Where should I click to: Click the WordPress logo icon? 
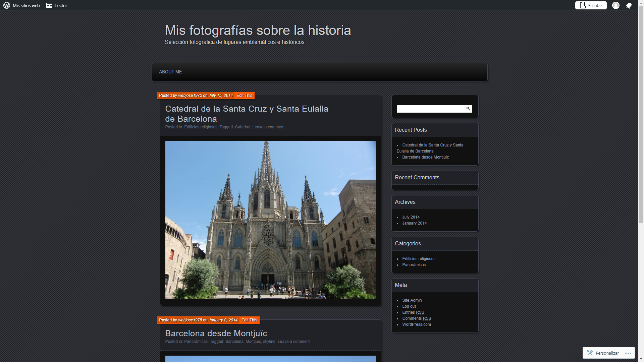[6, 5]
